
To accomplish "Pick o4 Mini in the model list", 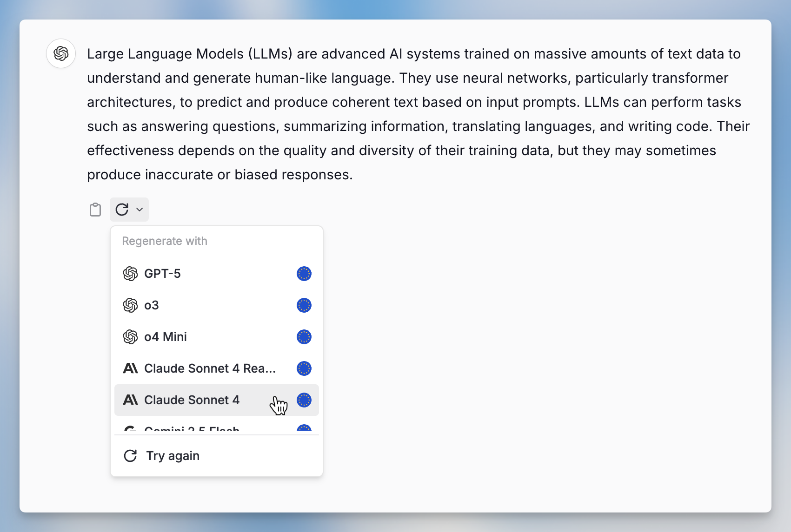I will pos(217,337).
